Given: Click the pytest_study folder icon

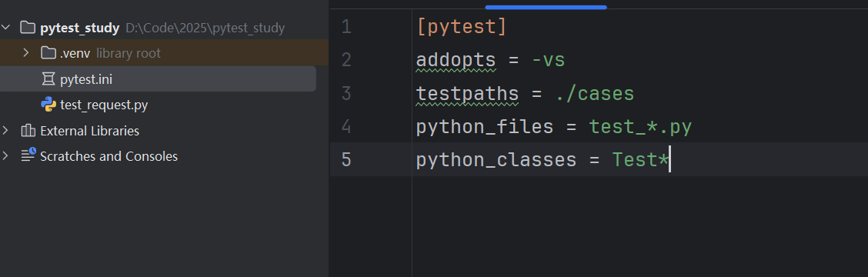Looking at the screenshot, I should [27, 27].
